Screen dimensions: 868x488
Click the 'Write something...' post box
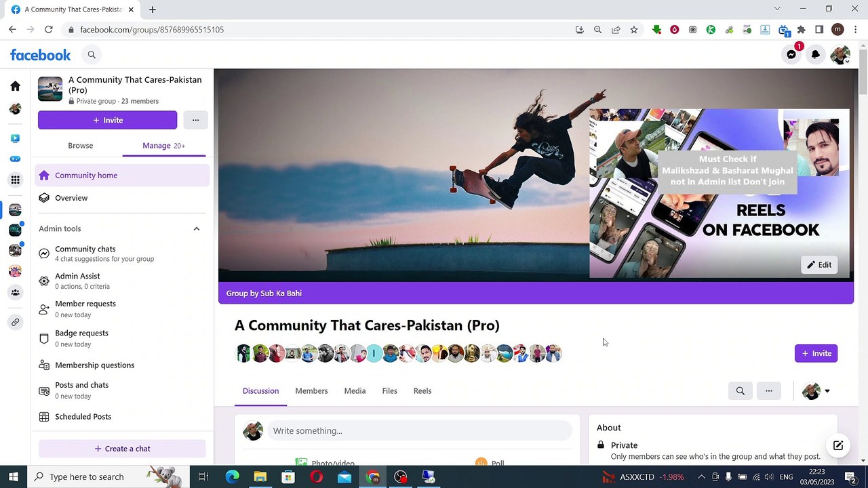point(420,431)
